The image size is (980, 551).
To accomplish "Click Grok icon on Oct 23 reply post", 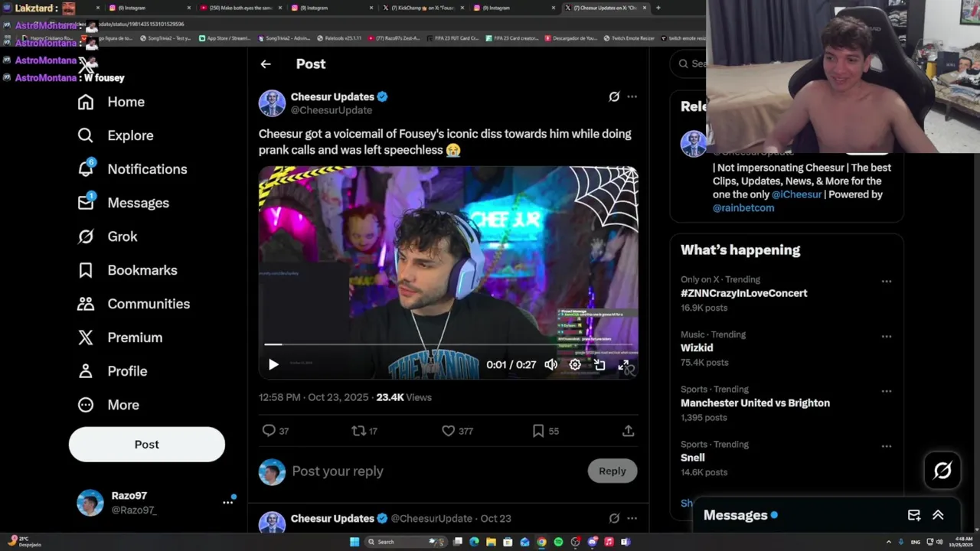I will tap(614, 518).
